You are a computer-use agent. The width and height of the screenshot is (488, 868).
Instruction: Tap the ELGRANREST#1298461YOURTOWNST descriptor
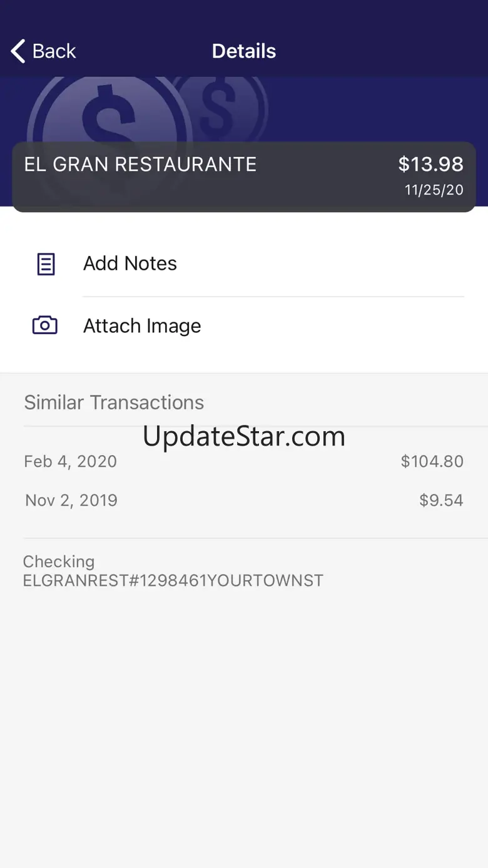pyautogui.click(x=173, y=581)
